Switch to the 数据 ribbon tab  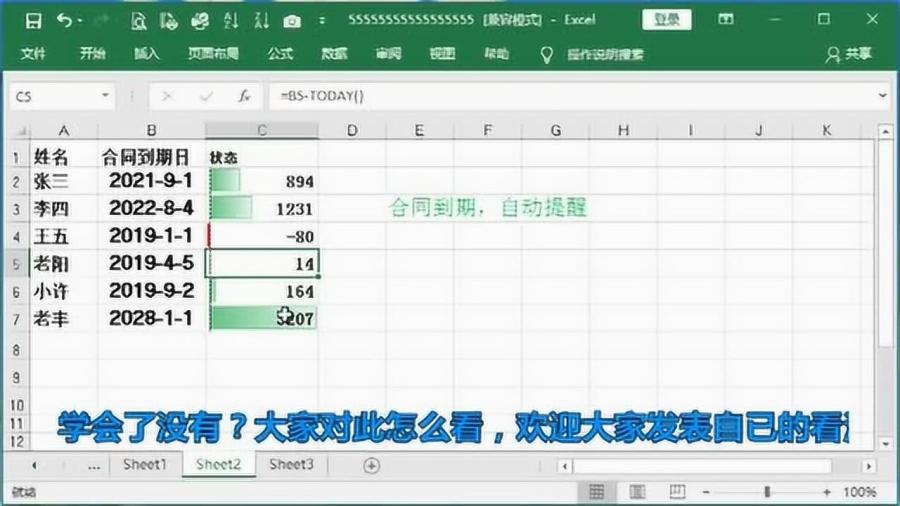[x=334, y=54]
